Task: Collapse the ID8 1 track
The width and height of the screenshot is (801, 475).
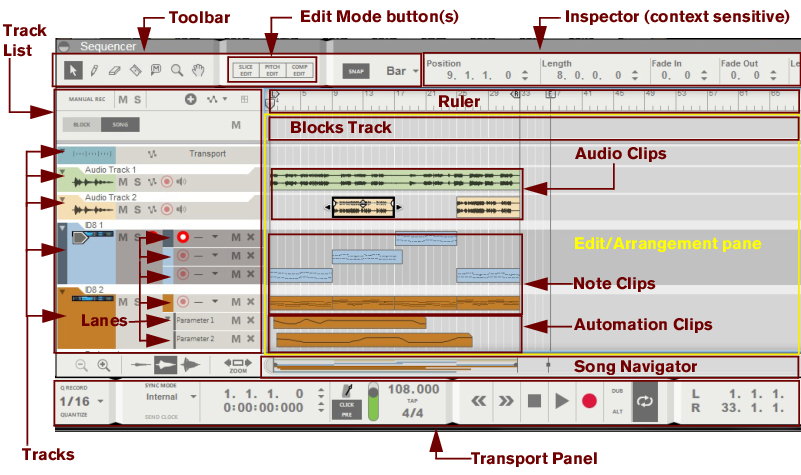Action: click(x=63, y=228)
